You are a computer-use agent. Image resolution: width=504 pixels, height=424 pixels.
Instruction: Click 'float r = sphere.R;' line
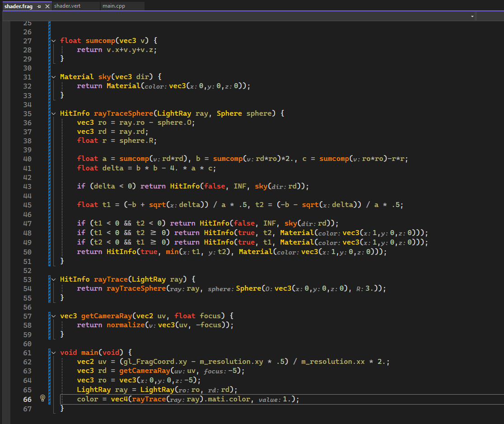(117, 141)
